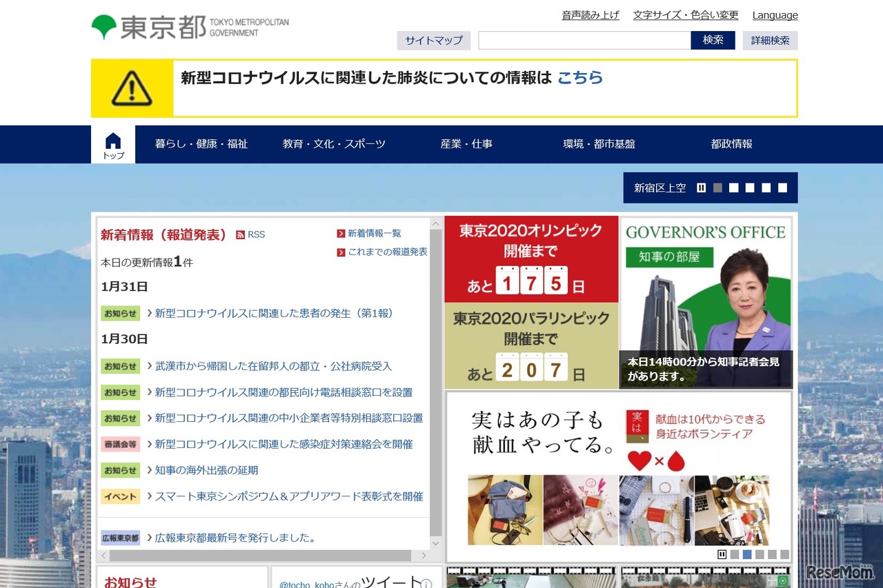Open news item 新型コロナウイルスに関連した患者の発生（第1報）
Screen dimensions: 883x588
pyautogui.click(x=275, y=314)
